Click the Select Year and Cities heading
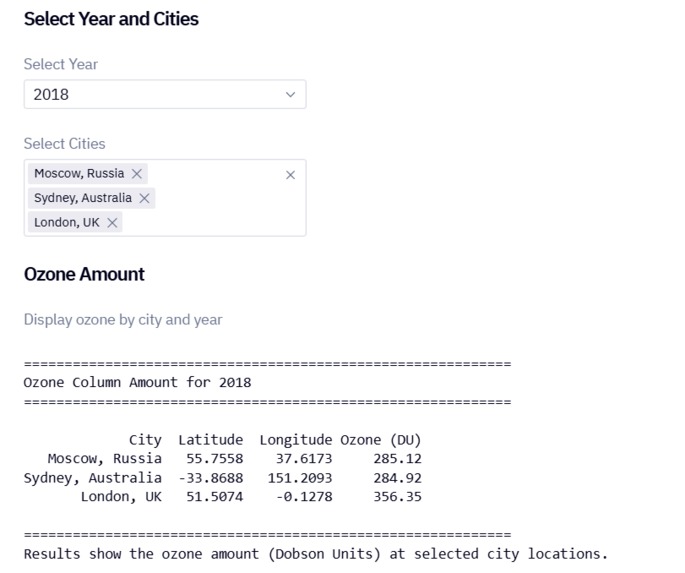 pyautogui.click(x=111, y=19)
